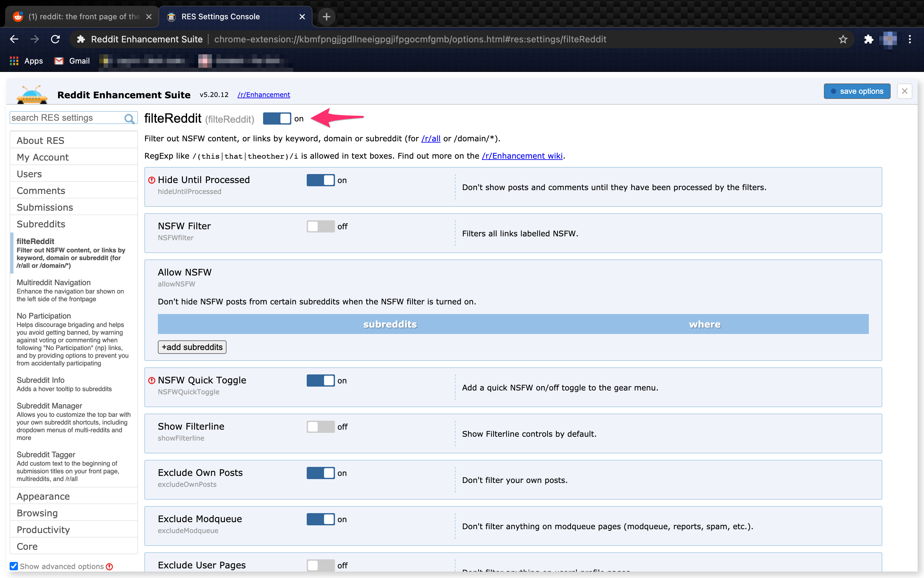Open the Multireddit Navigation module

pos(74,290)
